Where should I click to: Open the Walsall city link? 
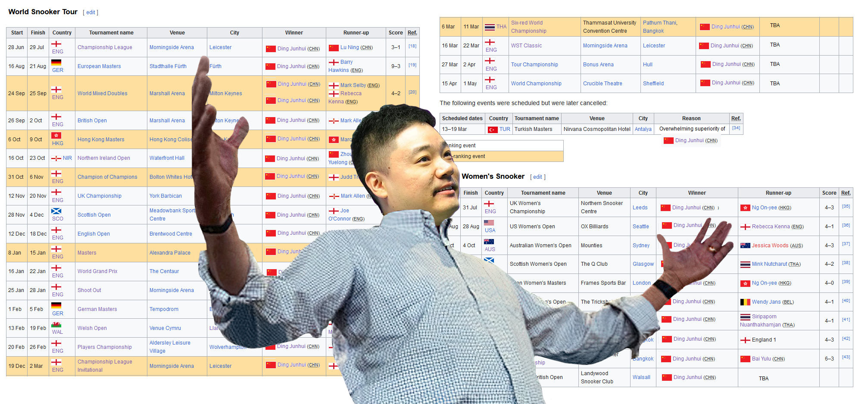point(641,377)
